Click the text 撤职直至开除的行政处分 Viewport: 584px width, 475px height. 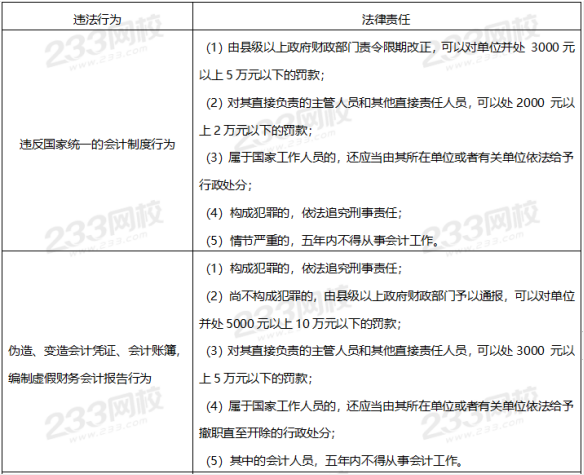[x=267, y=433]
